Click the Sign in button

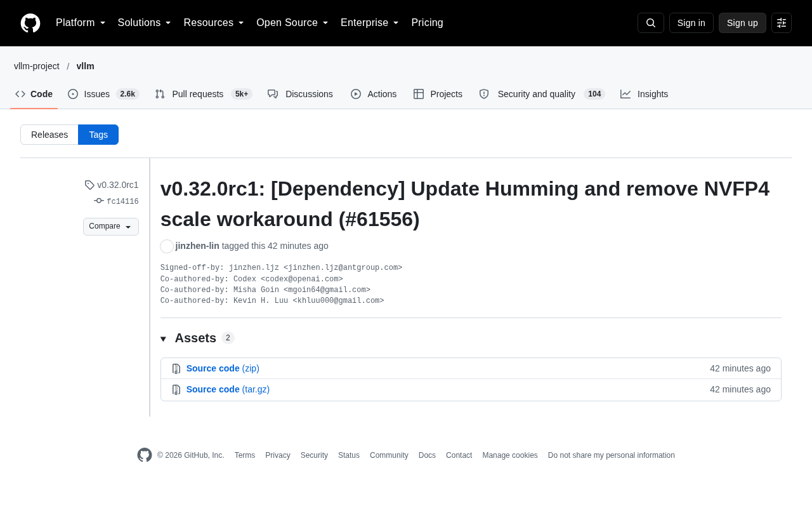pyautogui.click(x=691, y=23)
